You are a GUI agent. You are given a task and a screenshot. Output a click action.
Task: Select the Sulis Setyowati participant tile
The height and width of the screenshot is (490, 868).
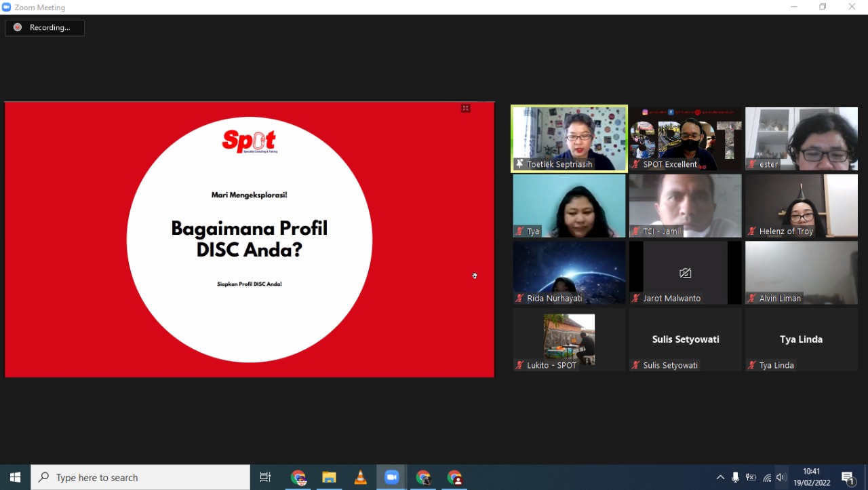685,339
